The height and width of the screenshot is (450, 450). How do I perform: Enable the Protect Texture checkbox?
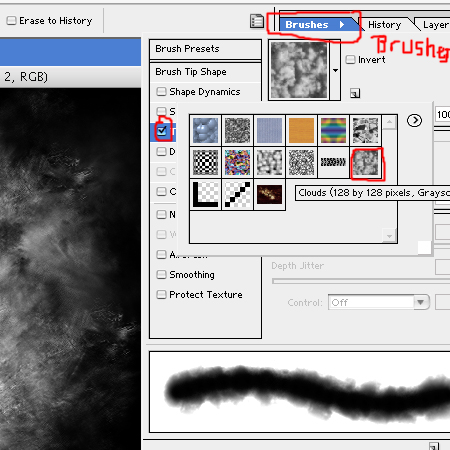161,294
